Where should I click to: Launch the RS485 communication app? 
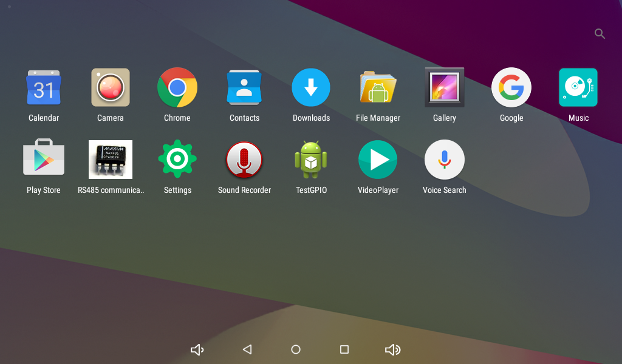coord(111,159)
